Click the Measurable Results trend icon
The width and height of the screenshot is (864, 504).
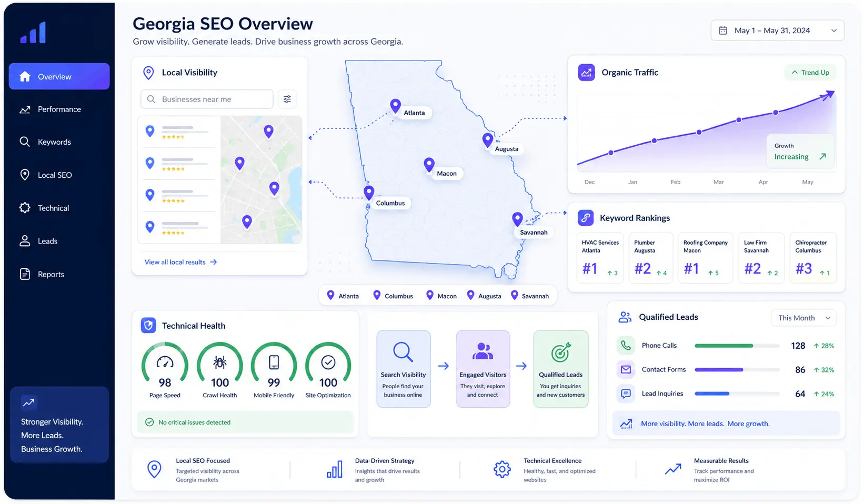click(673, 469)
